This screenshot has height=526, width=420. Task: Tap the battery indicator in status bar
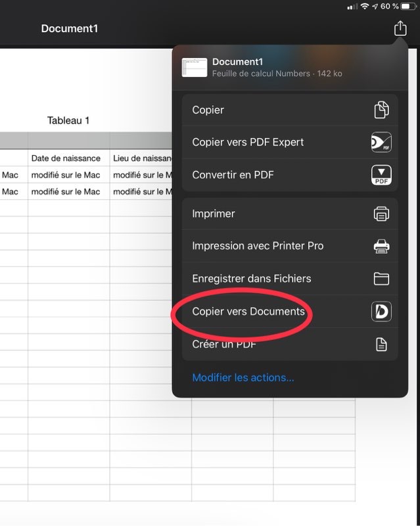[x=408, y=6]
